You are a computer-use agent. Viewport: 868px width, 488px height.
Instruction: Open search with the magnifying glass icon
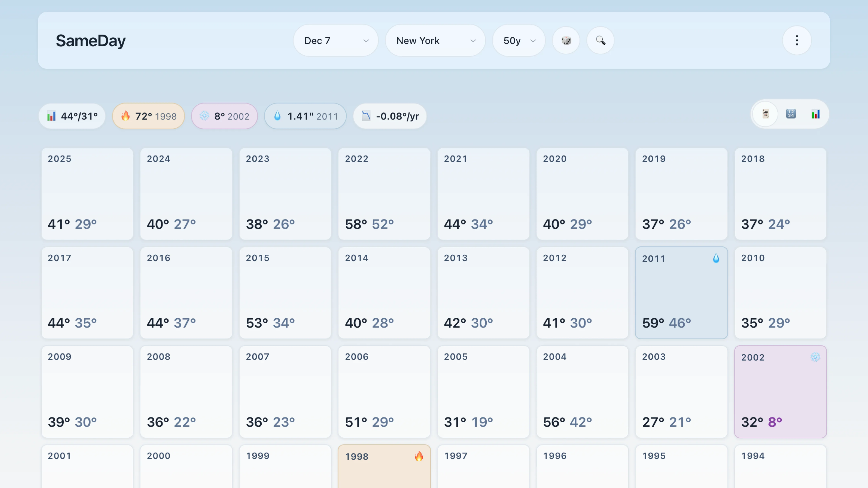click(x=600, y=40)
